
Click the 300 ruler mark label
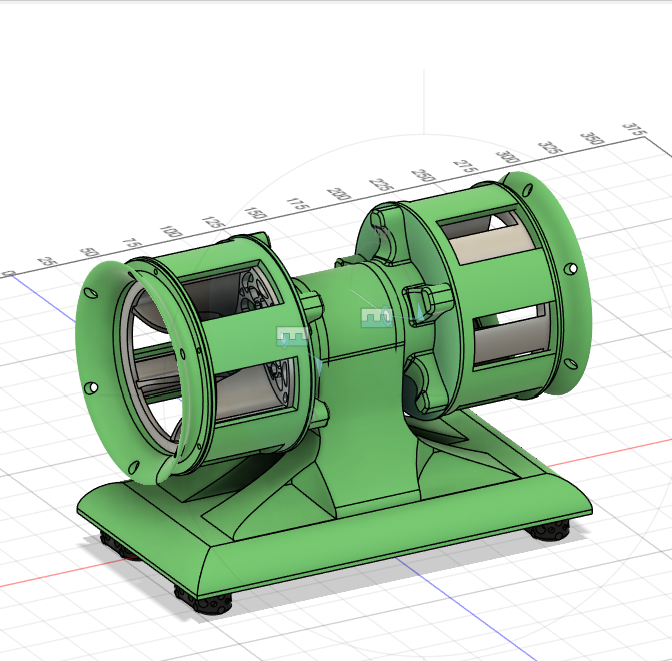click(507, 160)
